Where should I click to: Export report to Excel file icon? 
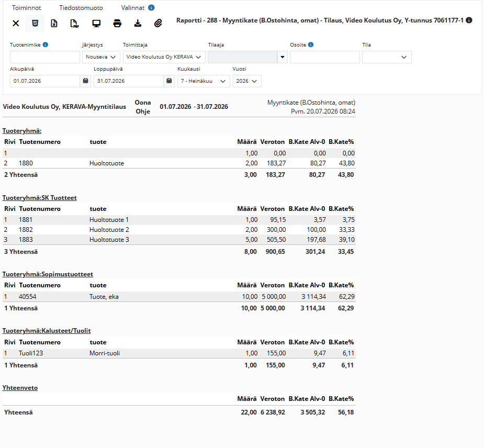click(54, 24)
